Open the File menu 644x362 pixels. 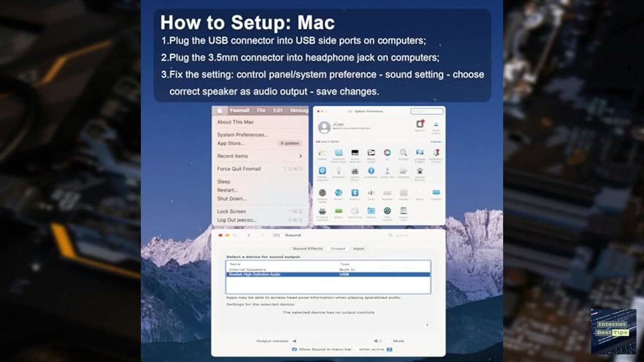pos(261,111)
